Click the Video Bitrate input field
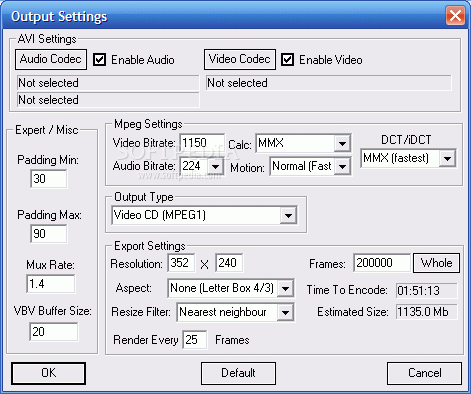The height and width of the screenshot is (394, 471). (x=202, y=143)
